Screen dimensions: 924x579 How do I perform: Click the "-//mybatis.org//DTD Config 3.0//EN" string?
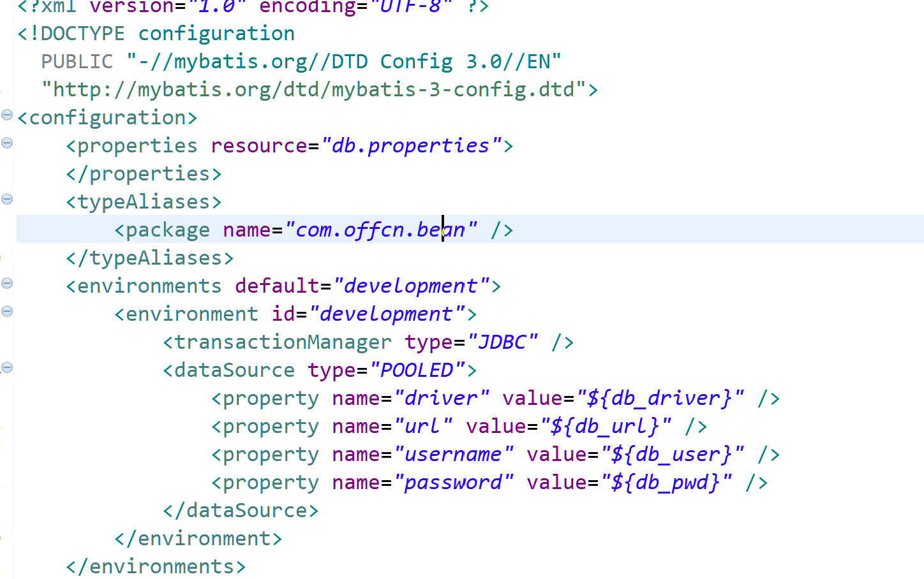point(344,62)
